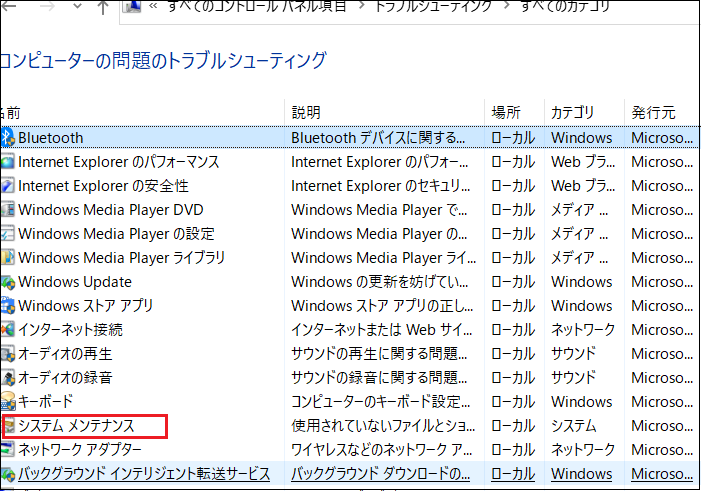
Task: Click the すべてのカテゴリ breadcrumb
Action: (565, 6)
